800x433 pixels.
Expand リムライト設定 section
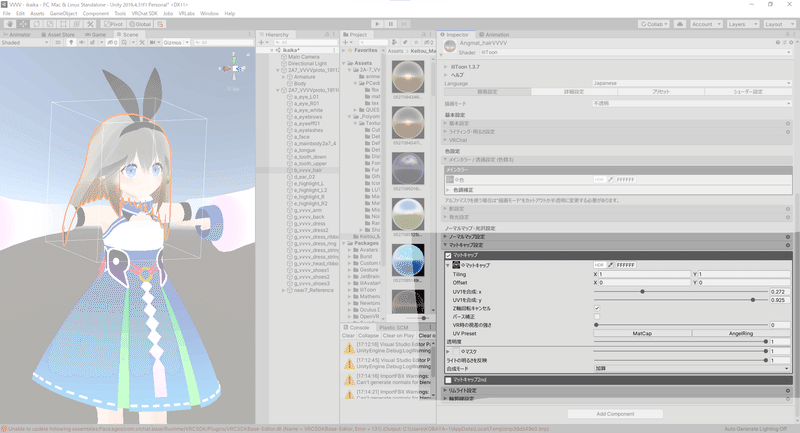[615, 391]
